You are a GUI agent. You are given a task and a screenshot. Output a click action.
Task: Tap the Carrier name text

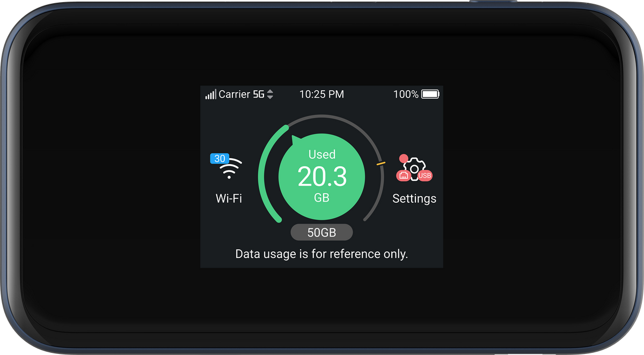point(235,94)
